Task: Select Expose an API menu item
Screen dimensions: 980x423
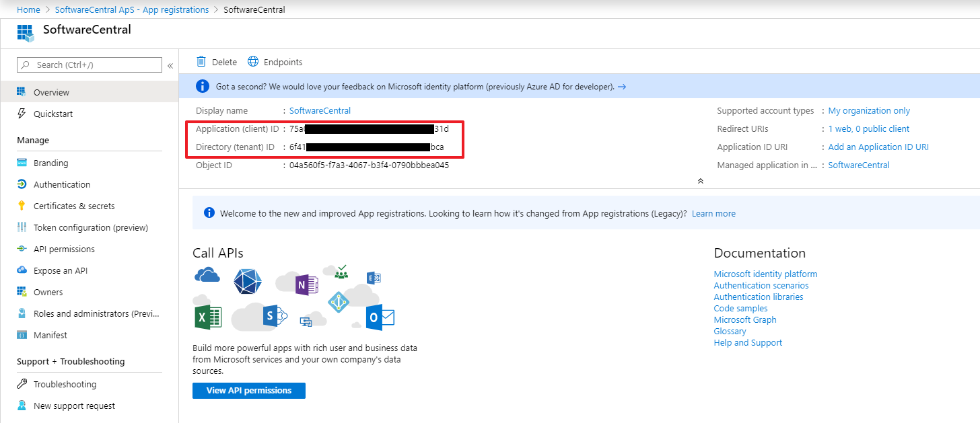Action: coord(61,270)
